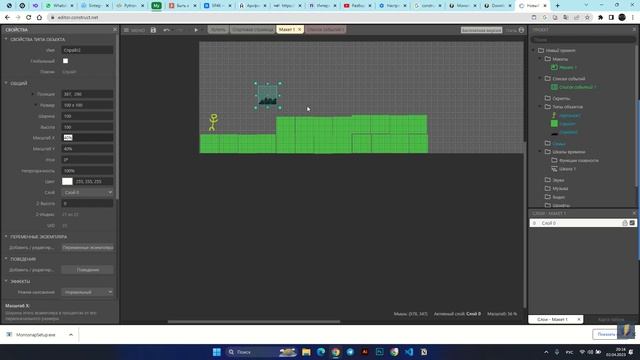Screen dimensions: 640x360
Task: Expand the Размер property row
Action: tap(36, 105)
